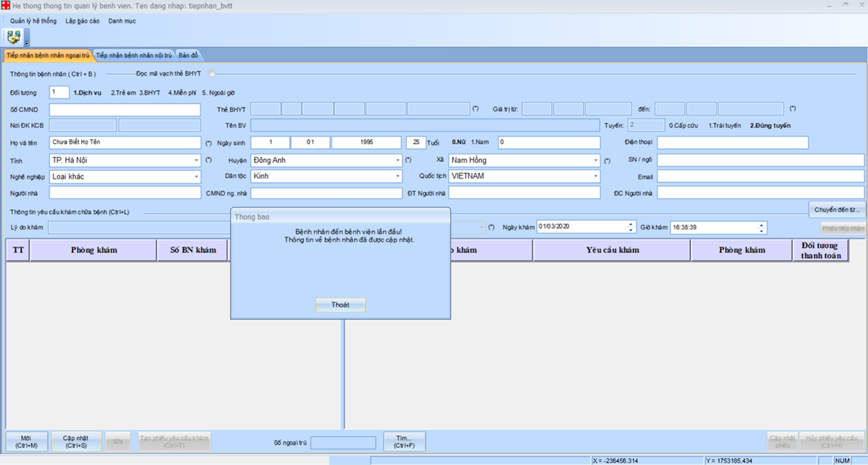
Task: Click Thoát in the Thong bao dialog
Action: tap(340, 305)
